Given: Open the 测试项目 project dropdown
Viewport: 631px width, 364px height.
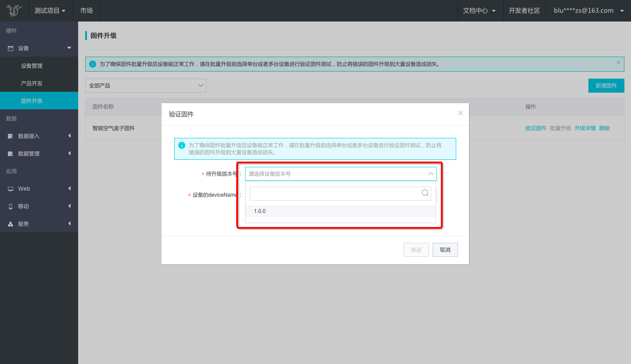Looking at the screenshot, I should coord(50,11).
